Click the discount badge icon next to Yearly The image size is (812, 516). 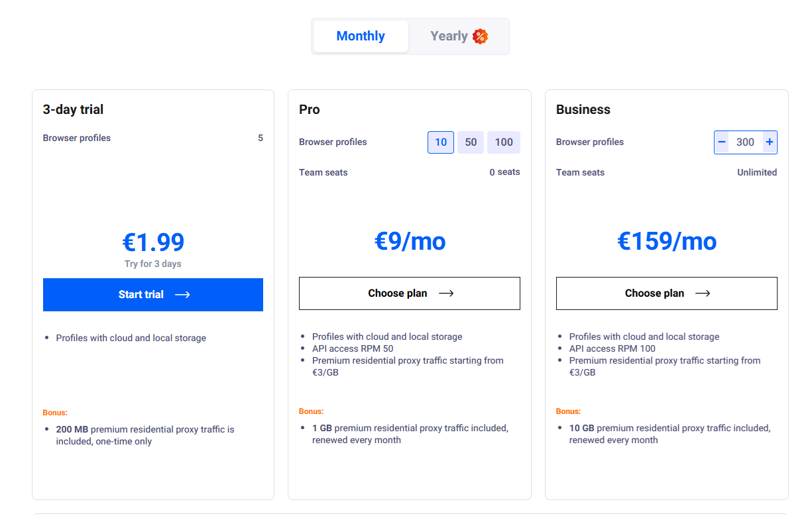point(479,36)
